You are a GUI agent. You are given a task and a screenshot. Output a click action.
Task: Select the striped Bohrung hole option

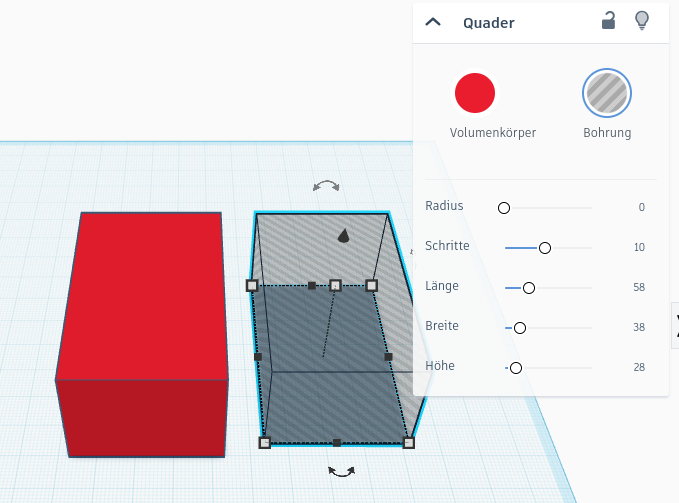pos(607,93)
